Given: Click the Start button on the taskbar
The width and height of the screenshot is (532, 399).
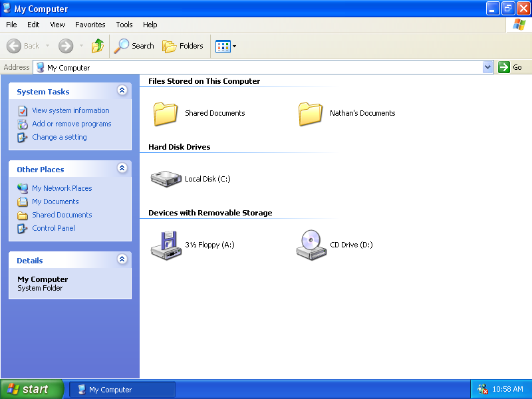Looking at the screenshot, I should [x=31, y=389].
